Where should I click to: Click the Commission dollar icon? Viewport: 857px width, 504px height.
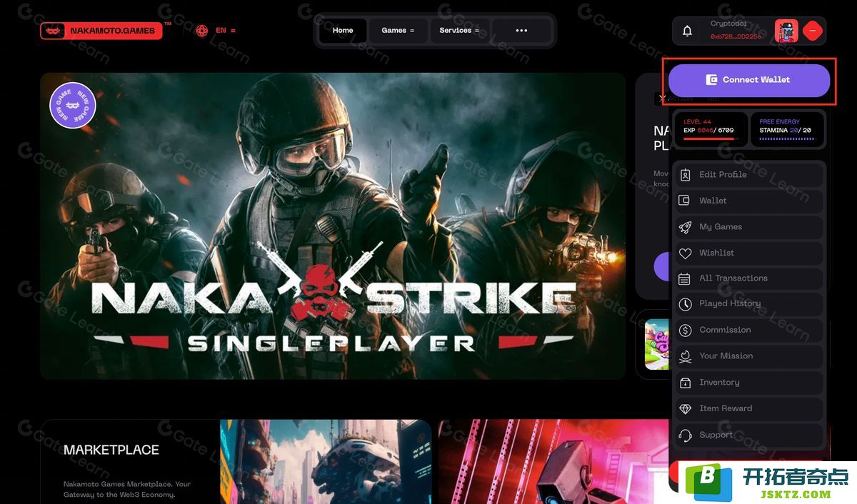point(685,330)
